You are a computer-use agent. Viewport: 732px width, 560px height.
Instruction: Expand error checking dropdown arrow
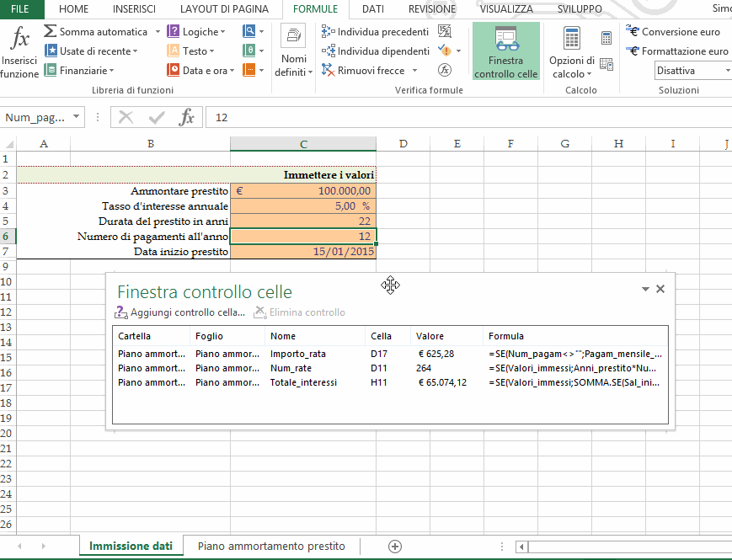[458, 51]
